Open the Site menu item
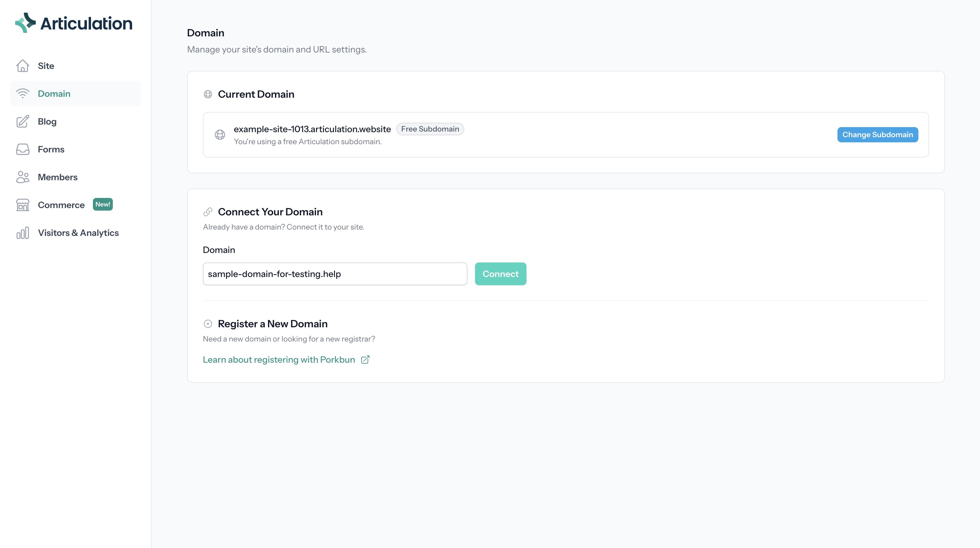The image size is (980, 548). coord(46,66)
